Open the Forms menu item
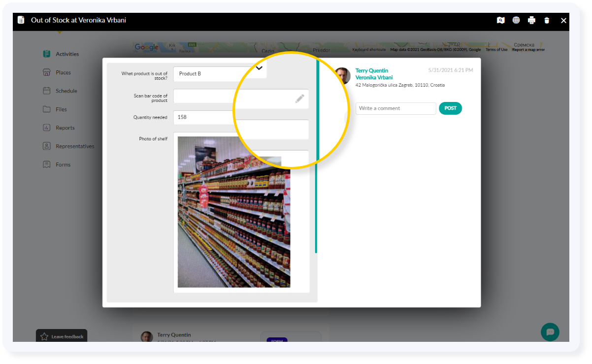The image size is (592, 364). 47,165
